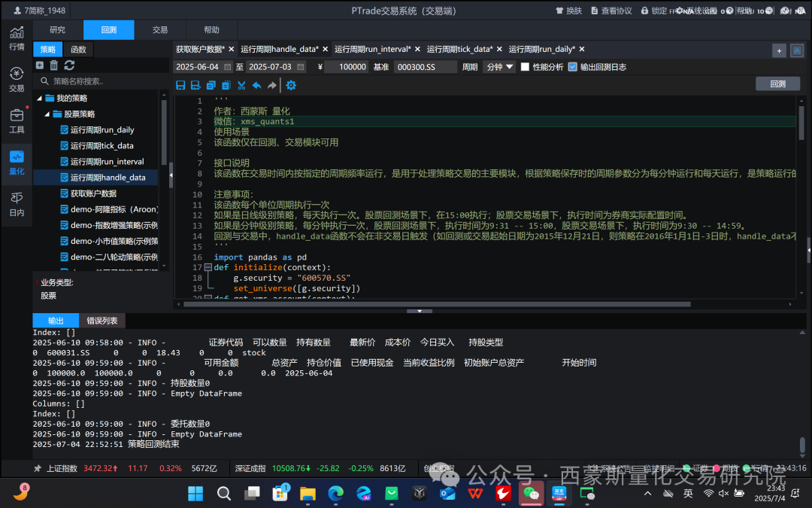Image resolution: width=812 pixels, height=508 pixels.
Task: Switch to the 错误列表 tab
Action: pos(102,321)
